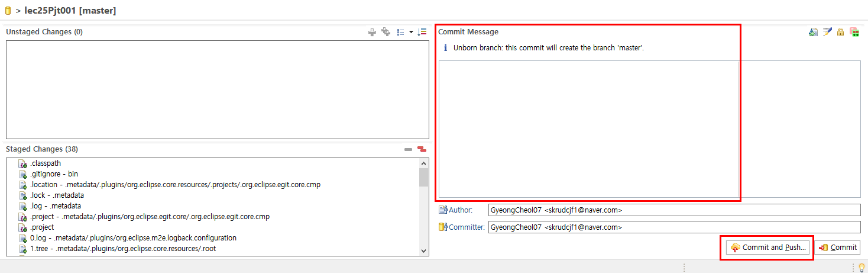Toggle Amend previous commit icon
Screen dimensions: 868x273
(x=814, y=32)
